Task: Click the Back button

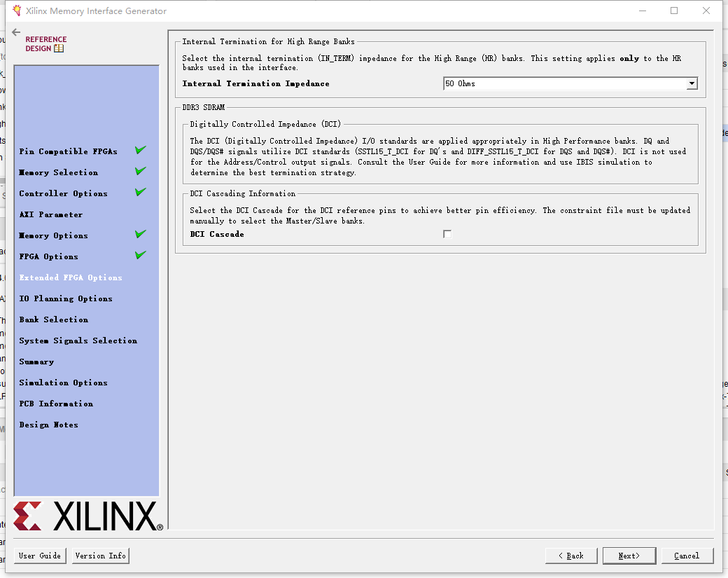Action: coord(571,556)
